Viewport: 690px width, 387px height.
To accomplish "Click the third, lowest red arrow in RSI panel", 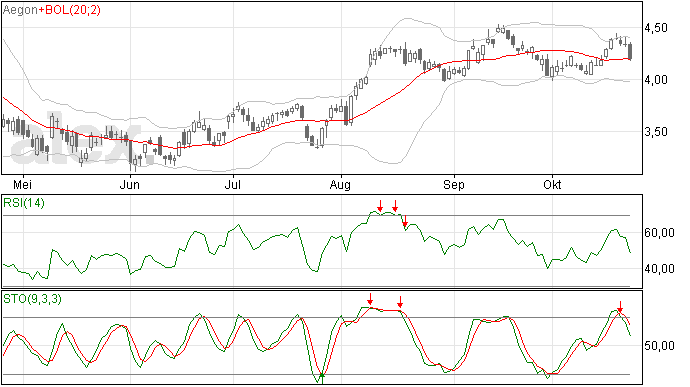I will click(x=405, y=221).
